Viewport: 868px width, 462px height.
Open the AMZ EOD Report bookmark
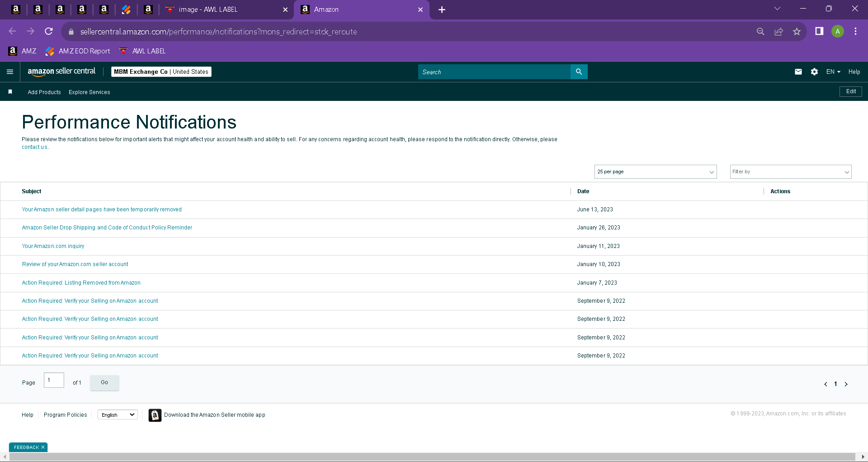click(78, 51)
